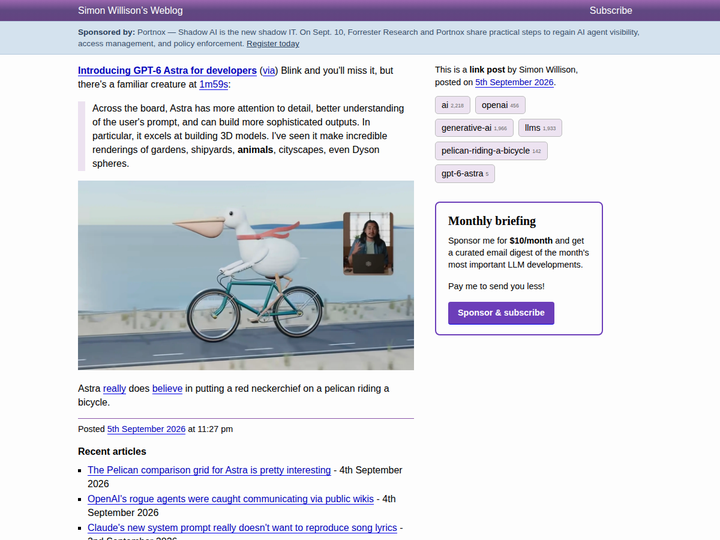The width and height of the screenshot is (720, 540).
Task: Click Subscribe in the header
Action: click(x=610, y=11)
